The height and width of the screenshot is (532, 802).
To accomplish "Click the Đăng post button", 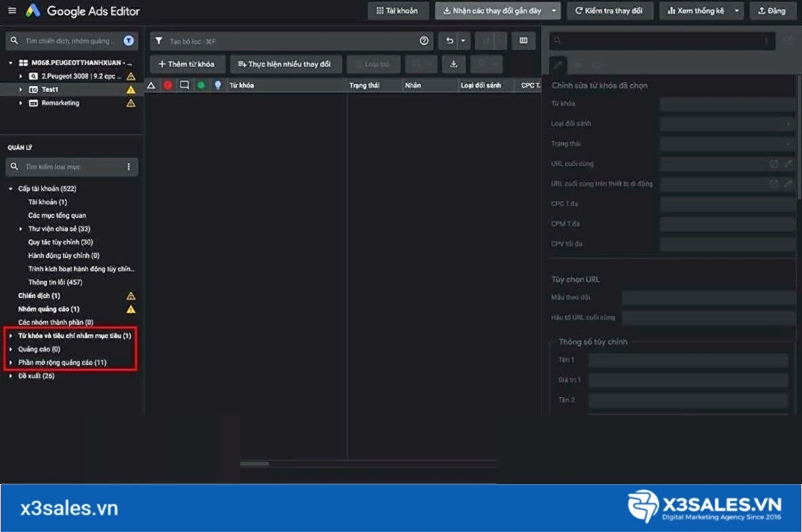I will tap(772, 11).
